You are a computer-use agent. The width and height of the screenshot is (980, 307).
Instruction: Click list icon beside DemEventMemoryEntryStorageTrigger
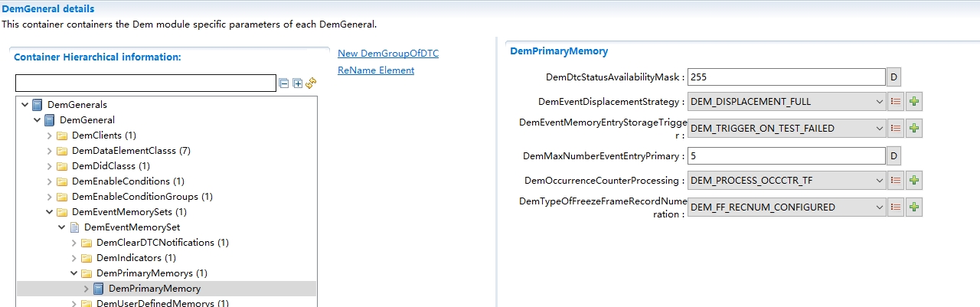tap(896, 129)
